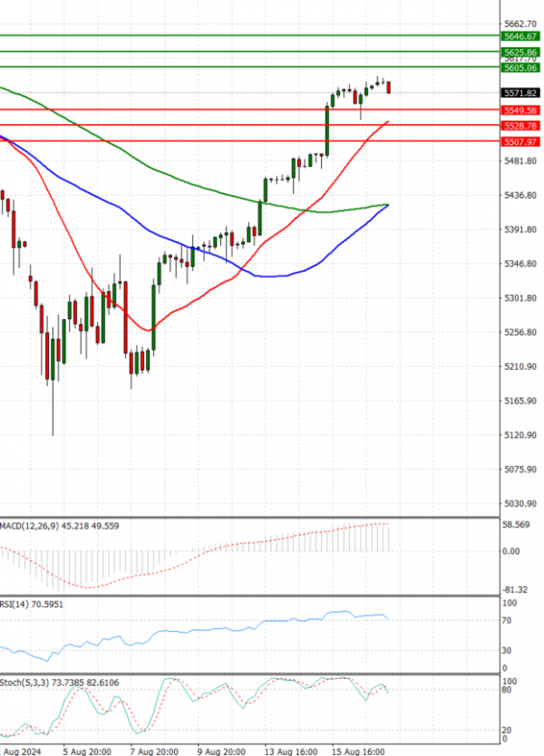544x756 pixels.
Task: Click the 13 Aug 16:00 time label
Action: pyautogui.click(x=291, y=751)
